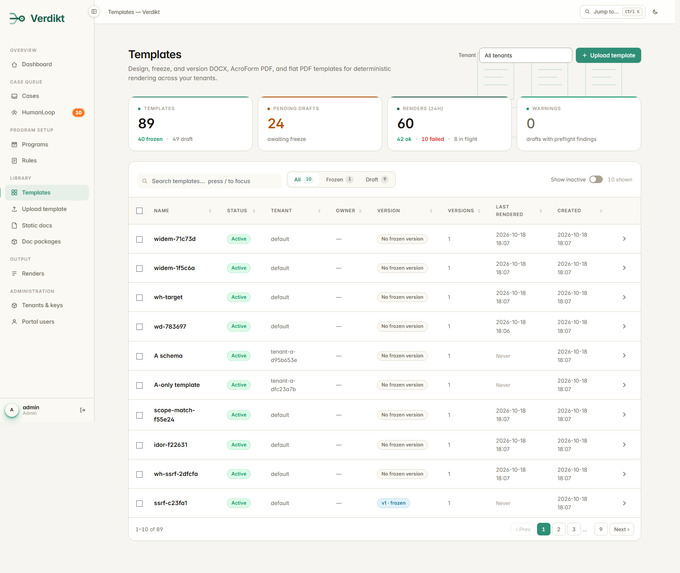Viewport: 680px width, 573px height.
Task: Select checkbox for ssrf-c23fa1 row
Action: [x=139, y=504]
